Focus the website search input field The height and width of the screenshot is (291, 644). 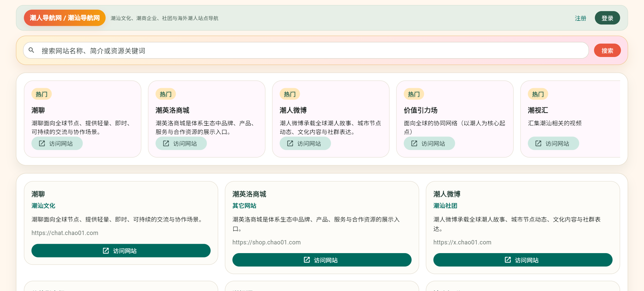(306, 51)
